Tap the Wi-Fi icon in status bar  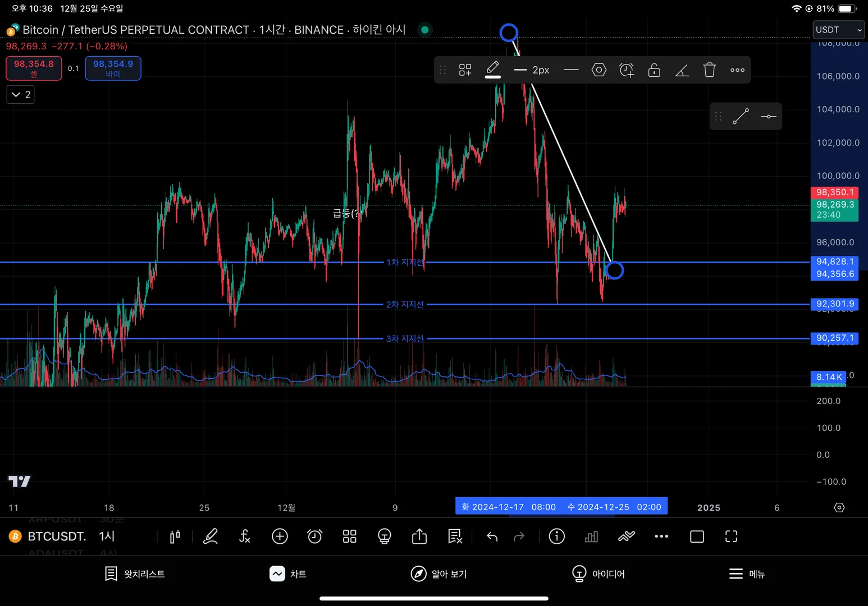(796, 8)
